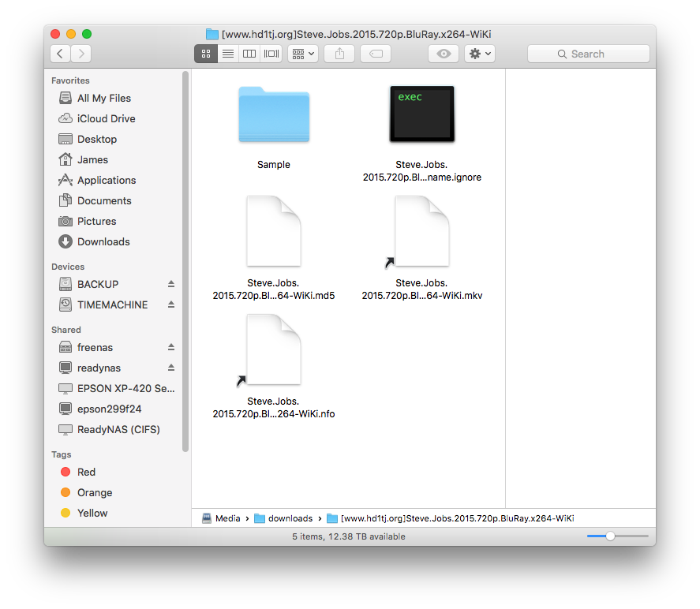
Task: Click the folder proxy icon in title bar
Action: [x=212, y=34]
